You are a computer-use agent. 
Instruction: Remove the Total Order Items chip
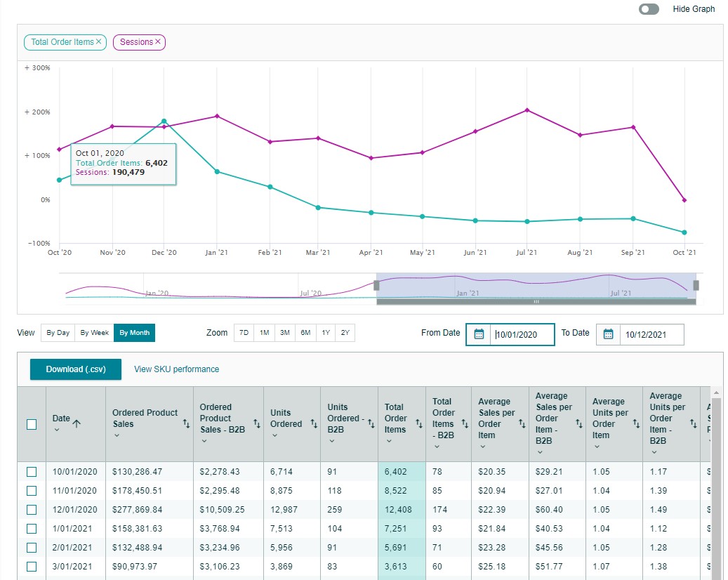pos(99,42)
